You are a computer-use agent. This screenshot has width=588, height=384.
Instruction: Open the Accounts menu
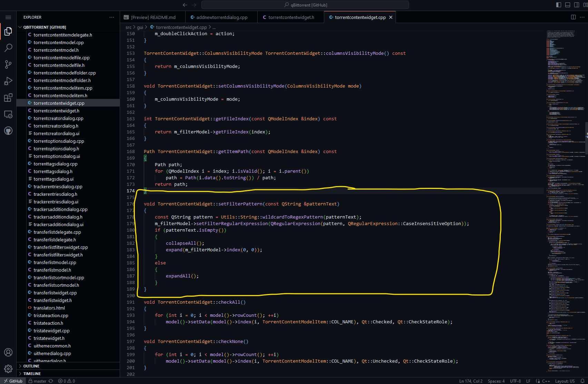pos(8,352)
